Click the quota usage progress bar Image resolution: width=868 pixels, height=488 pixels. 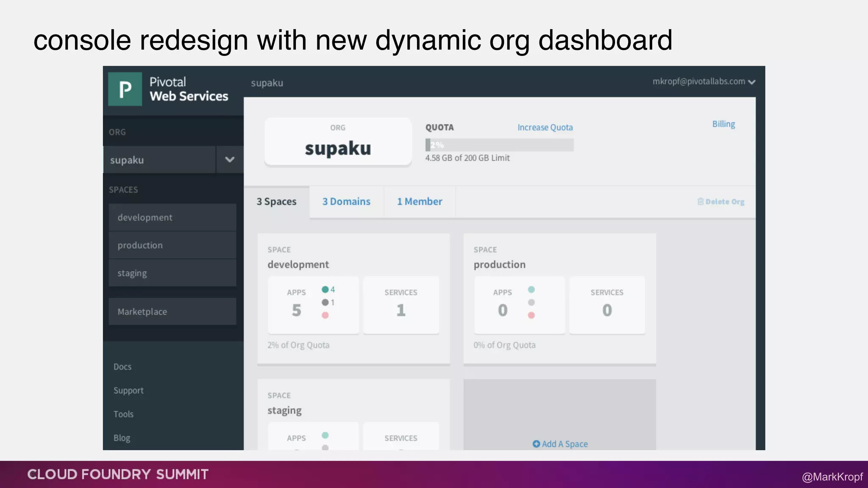[499, 145]
